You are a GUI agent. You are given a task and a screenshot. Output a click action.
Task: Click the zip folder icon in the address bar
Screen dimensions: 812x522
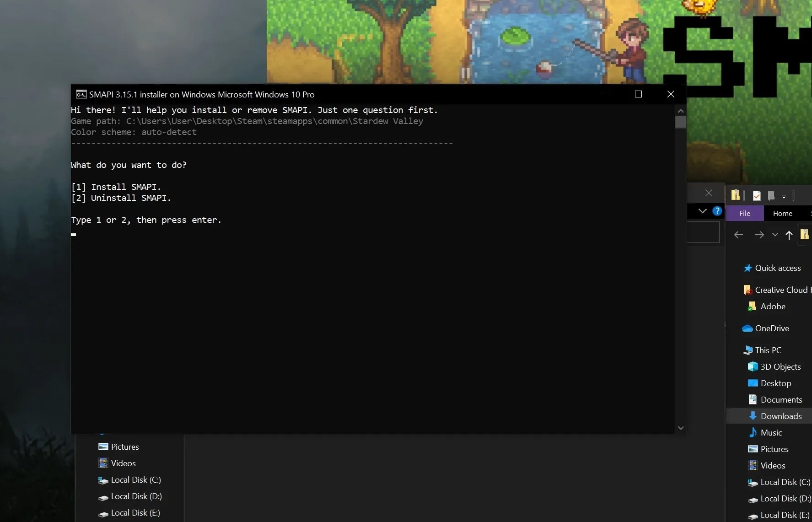(x=805, y=234)
